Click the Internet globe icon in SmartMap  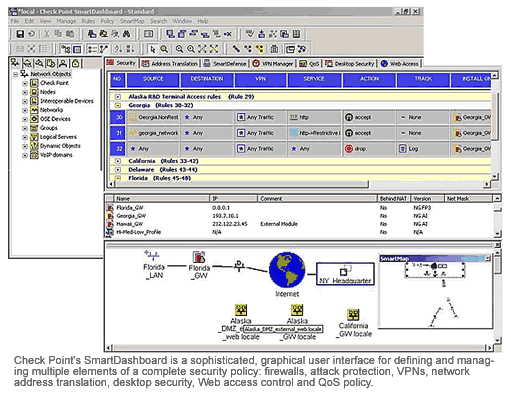coord(287,270)
